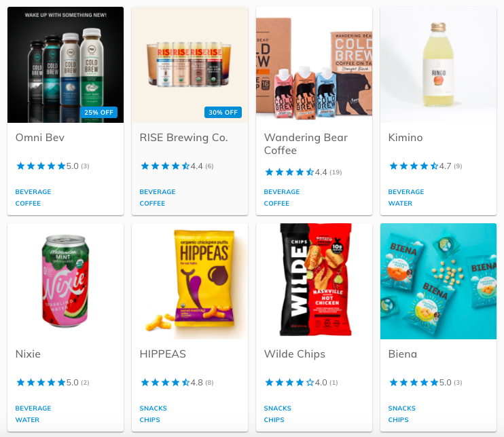Select the SNACKS tag under Wilde Chips
Viewport: 504px width, 437px height.
[x=277, y=408]
